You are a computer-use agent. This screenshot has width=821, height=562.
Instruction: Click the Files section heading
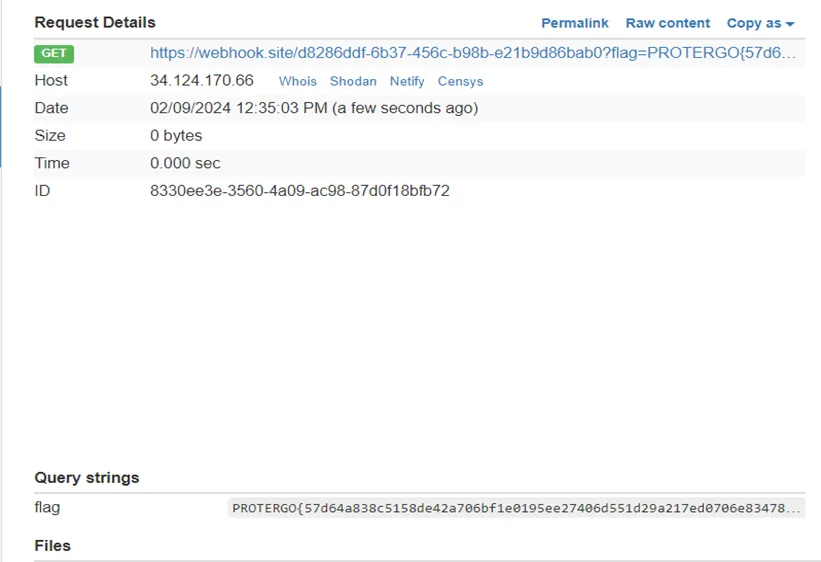52,546
